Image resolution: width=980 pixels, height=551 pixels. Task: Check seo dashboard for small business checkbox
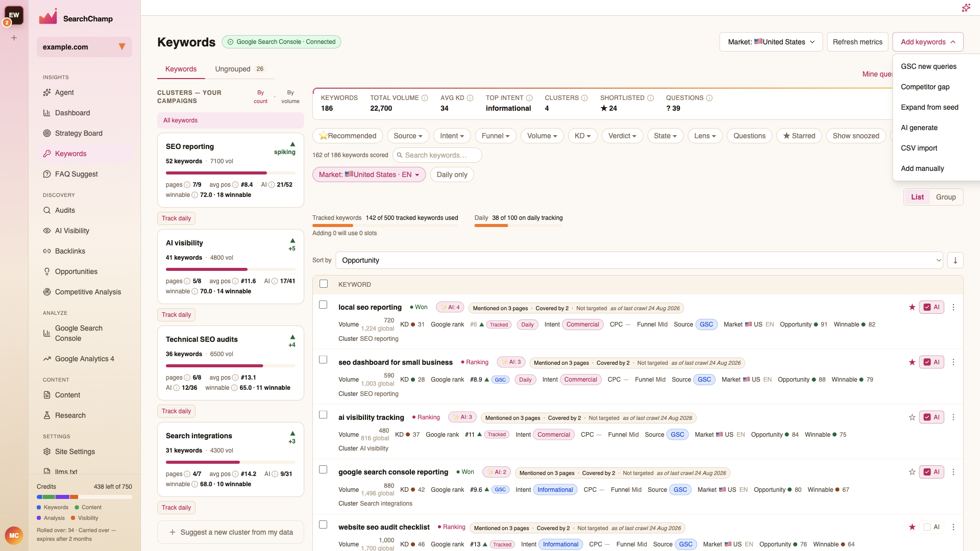coord(323,360)
